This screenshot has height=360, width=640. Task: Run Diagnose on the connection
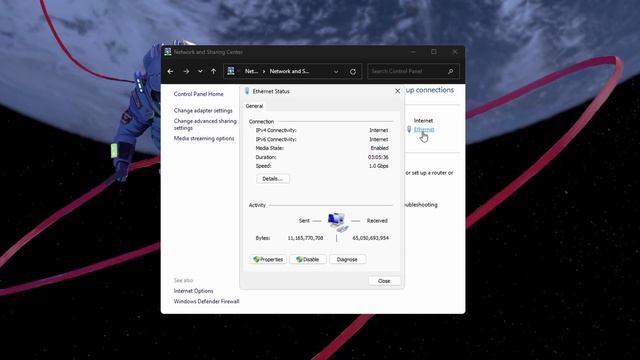pyautogui.click(x=347, y=259)
